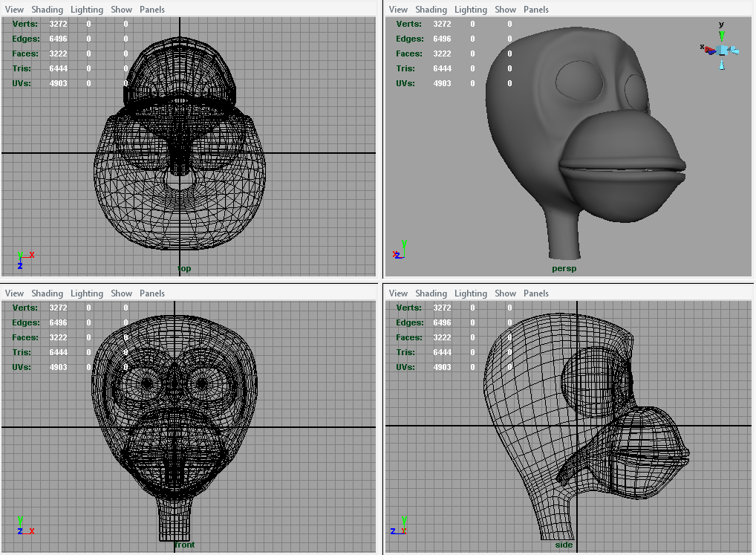The width and height of the screenshot is (756, 555).
Task: Click the 'top' camera name label
Action: (x=184, y=268)
